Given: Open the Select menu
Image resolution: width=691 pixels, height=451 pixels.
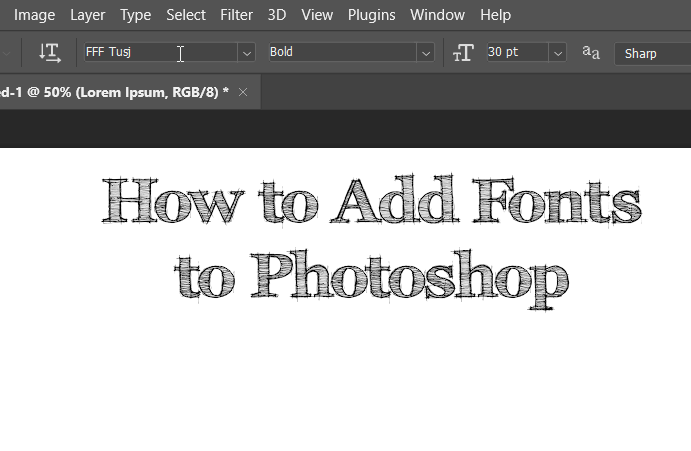Looking at the screenshot, I should tap(186, 15).
